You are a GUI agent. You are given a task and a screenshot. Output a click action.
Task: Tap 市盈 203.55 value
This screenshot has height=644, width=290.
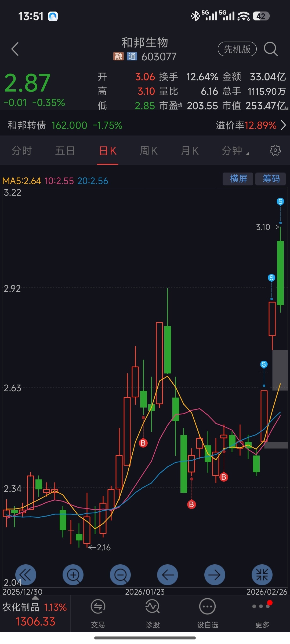(202, 106)
